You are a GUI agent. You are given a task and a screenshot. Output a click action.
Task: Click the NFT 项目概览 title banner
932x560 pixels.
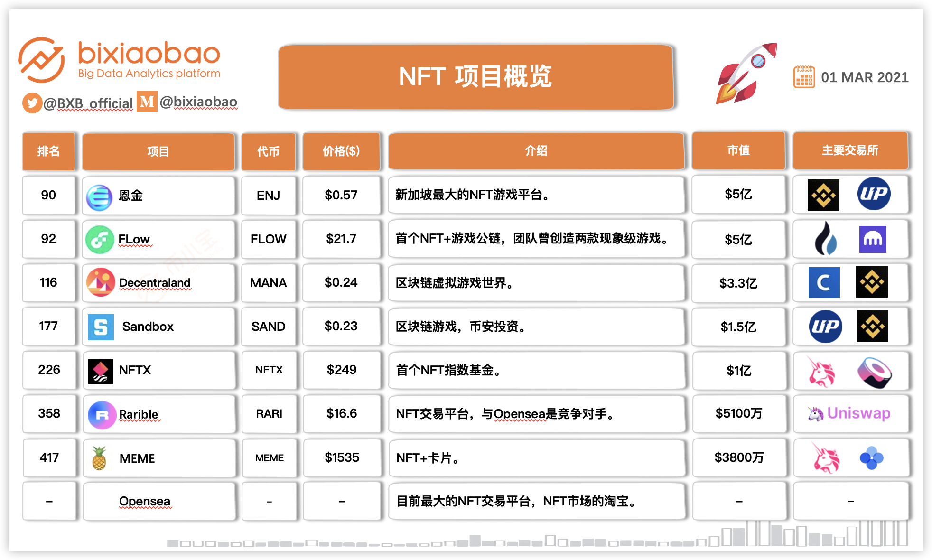point(475,77)
